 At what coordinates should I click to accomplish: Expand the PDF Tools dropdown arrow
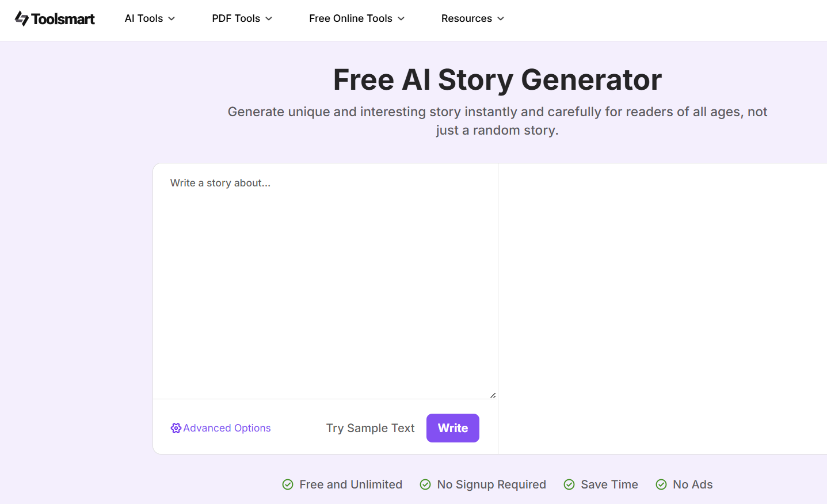(269, 18)
